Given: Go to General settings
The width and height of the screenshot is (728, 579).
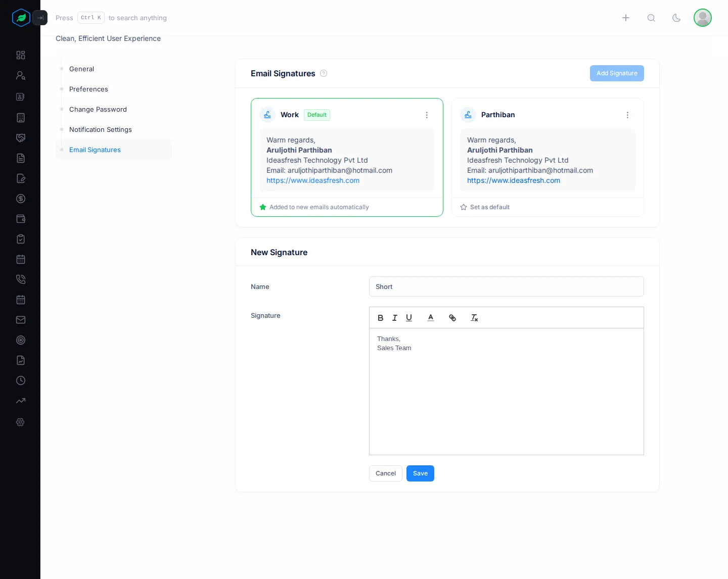Looking at the screenshot, I should click(82, 69).
